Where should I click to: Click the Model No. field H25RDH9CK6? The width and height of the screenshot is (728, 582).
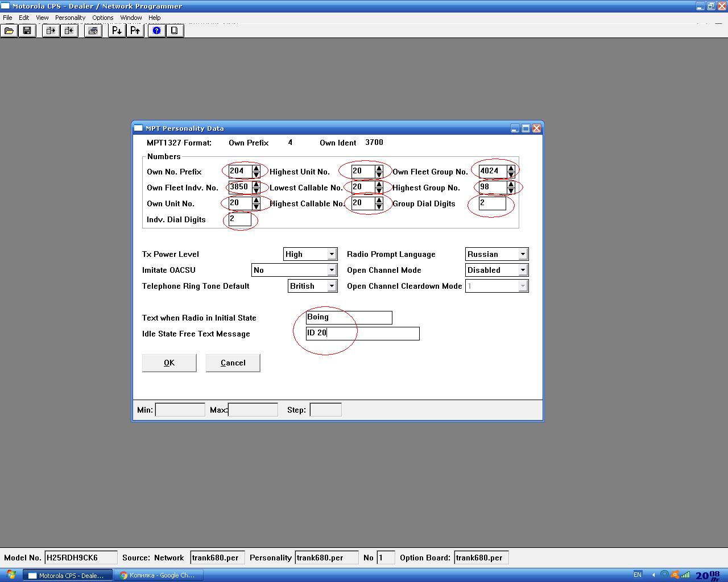point(81,558)
